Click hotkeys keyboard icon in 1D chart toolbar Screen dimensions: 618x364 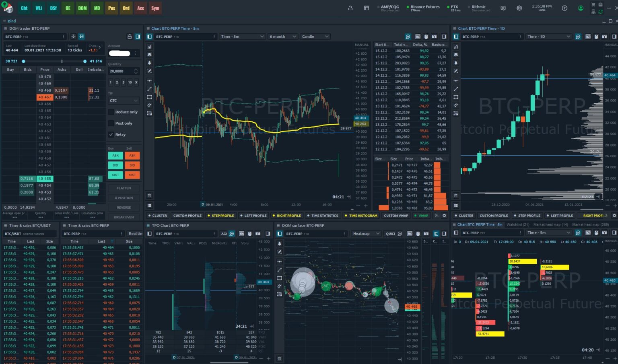588,37
